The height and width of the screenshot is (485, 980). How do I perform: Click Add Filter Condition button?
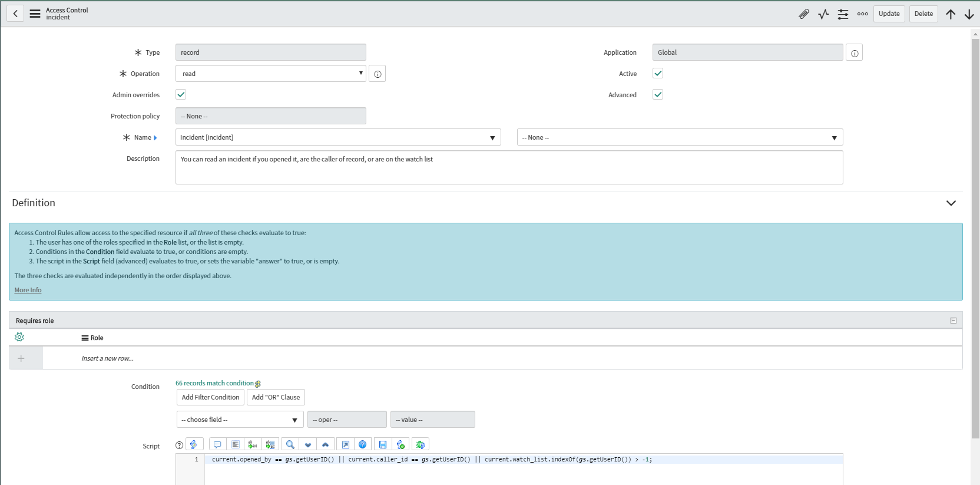(211, 397)
